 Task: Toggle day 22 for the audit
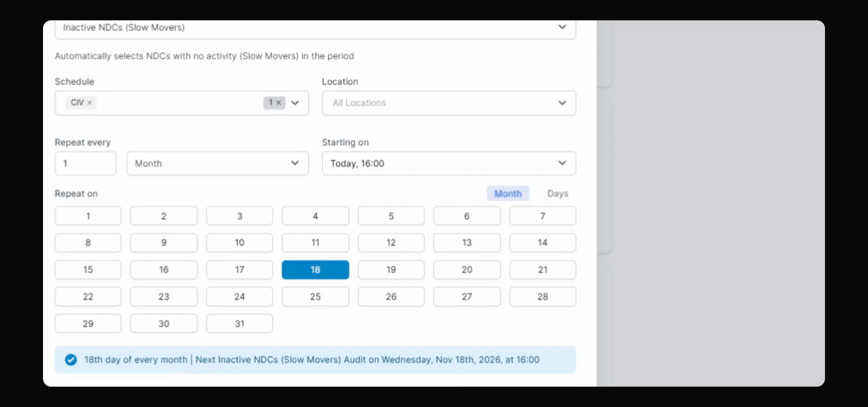click(x=88, y=296)
